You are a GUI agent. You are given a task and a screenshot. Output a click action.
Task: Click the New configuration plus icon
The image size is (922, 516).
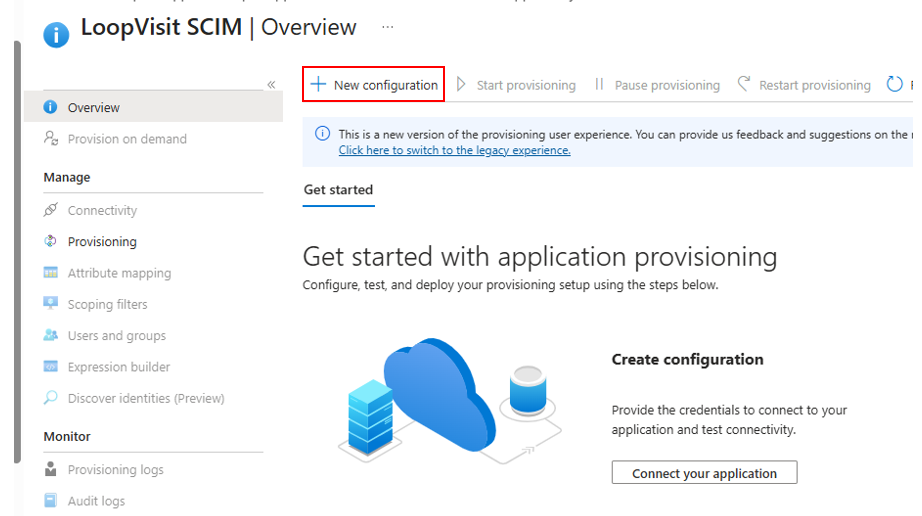pyautogui.click(x=318, y=85)
